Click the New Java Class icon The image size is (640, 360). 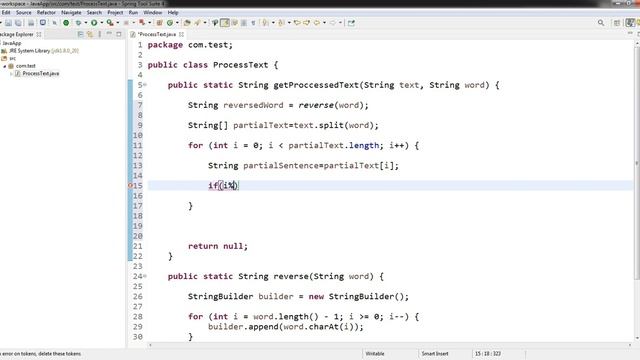170,23
